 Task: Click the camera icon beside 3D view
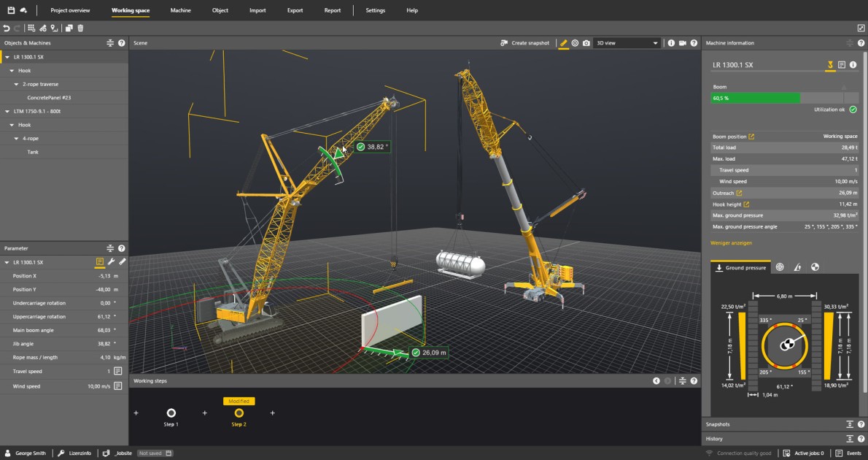(x=586, y=43)
